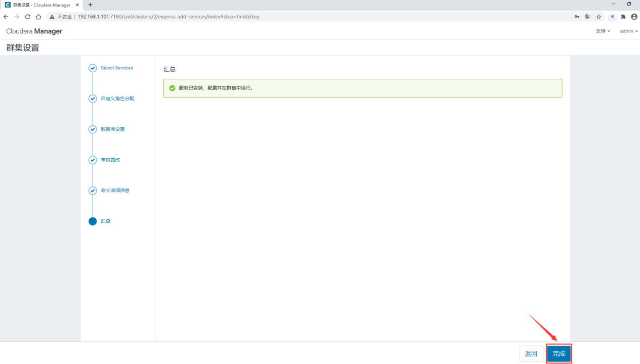
Task: Click the current 汇总 step circle
Action: pyautogui.click(x=93, y=221)
